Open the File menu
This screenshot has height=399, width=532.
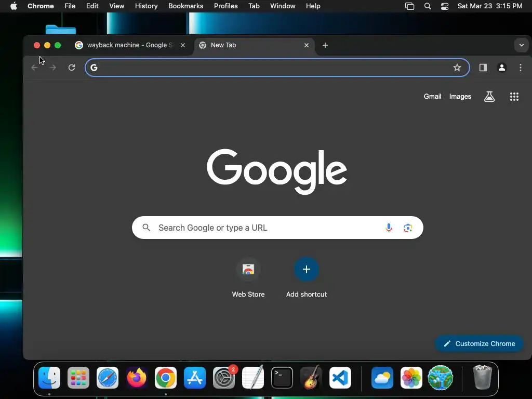70,6
